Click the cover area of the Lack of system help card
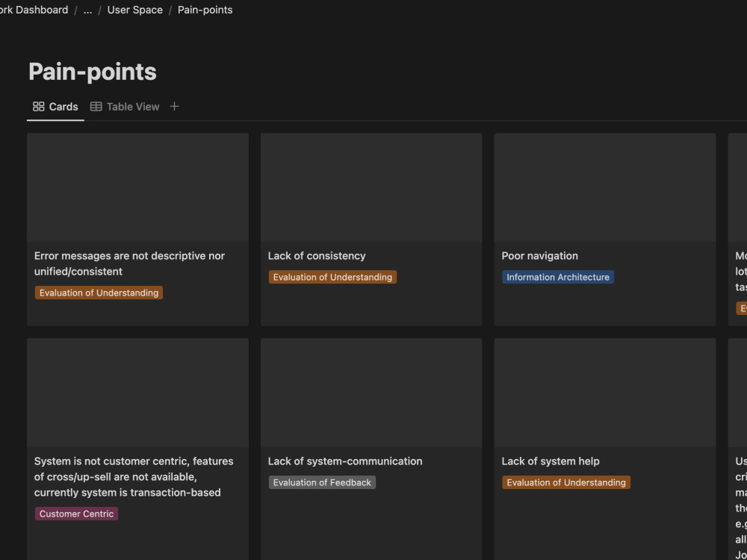The height and width of the screenshot is (560, 747). [x=604, y=393]
